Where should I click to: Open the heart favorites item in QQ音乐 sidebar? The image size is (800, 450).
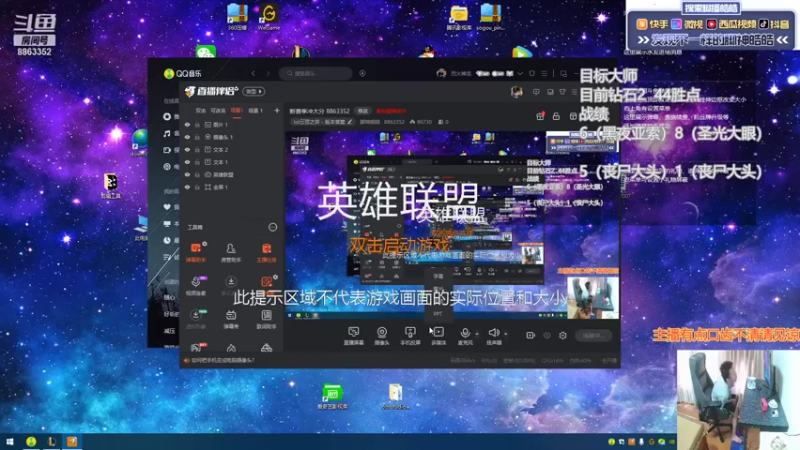[x=167, y=207]
